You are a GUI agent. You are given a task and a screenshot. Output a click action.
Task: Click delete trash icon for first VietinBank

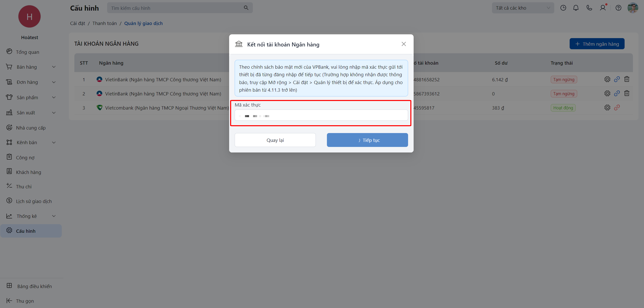[627, 79]
